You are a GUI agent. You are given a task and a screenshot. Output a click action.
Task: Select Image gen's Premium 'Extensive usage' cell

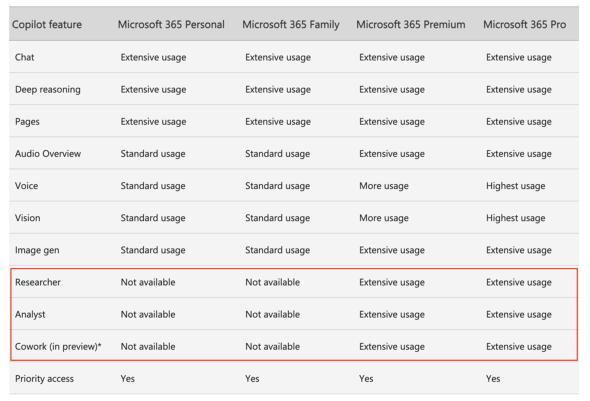pyautogui.click(x=392, y=250)
